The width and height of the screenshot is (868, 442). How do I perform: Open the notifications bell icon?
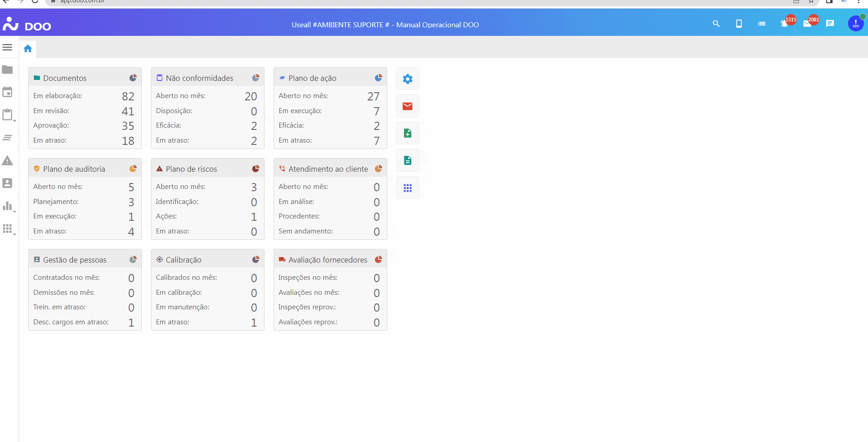pos(784,24)
